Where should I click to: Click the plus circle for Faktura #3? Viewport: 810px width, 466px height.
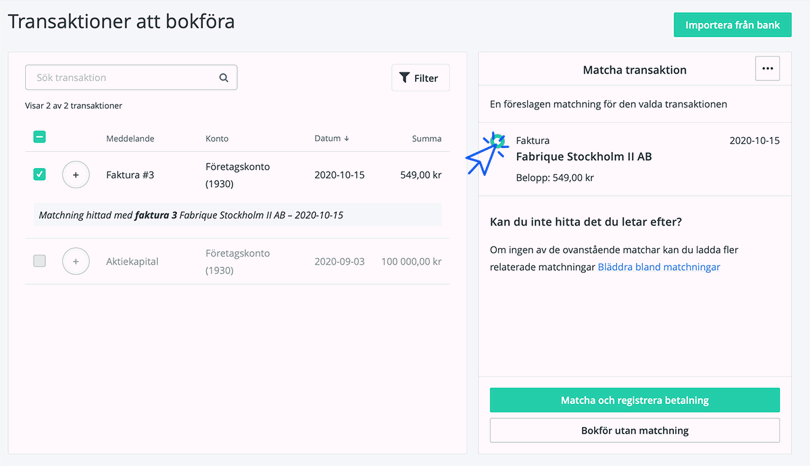[x=76, y=175]
